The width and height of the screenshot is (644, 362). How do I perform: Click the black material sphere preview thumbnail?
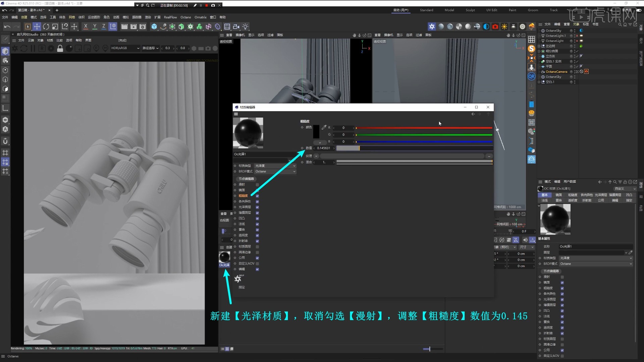pyautogui.click(x=248, y=133)
